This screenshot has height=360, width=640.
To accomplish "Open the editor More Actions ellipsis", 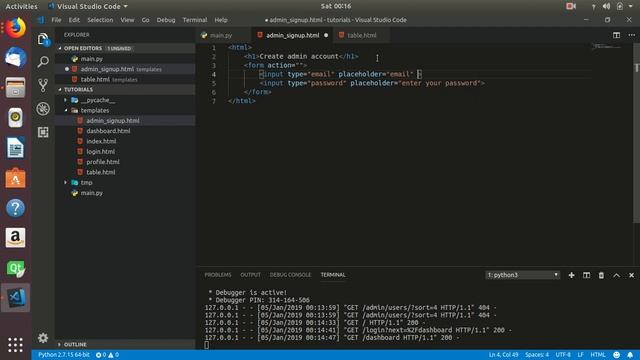I will point(631,35).
